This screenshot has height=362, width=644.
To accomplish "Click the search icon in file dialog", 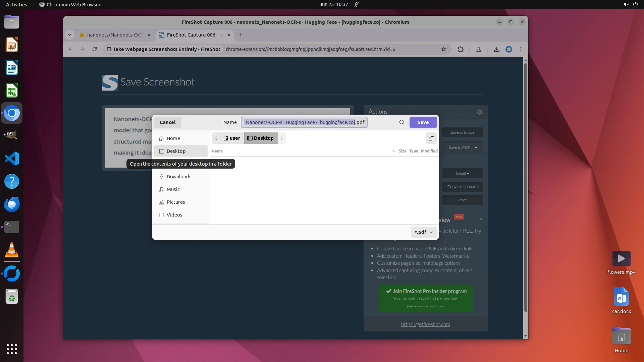I will [401, 122].
